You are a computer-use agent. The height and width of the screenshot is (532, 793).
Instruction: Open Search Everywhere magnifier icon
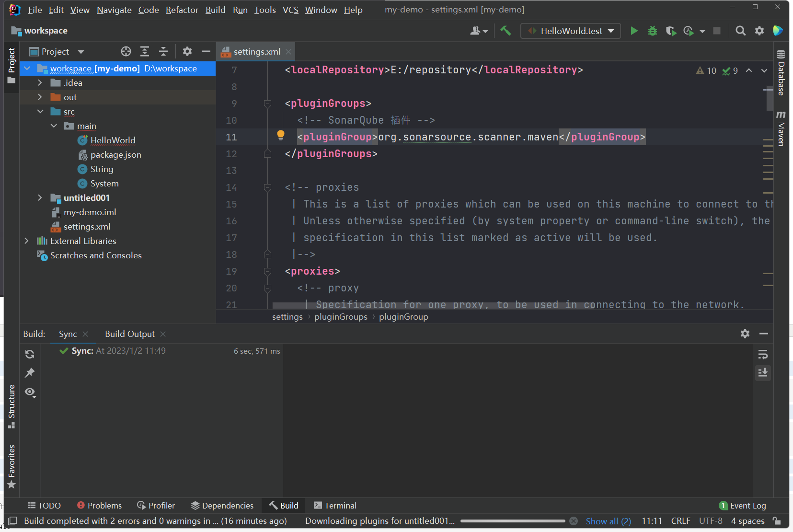coord(740,31)
